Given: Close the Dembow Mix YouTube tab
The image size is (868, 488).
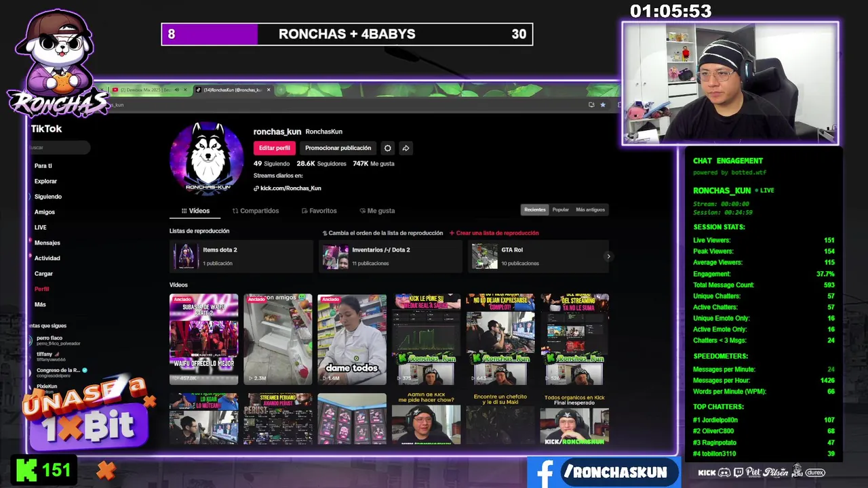Looking at the screenshot, I should coord(186,89).
